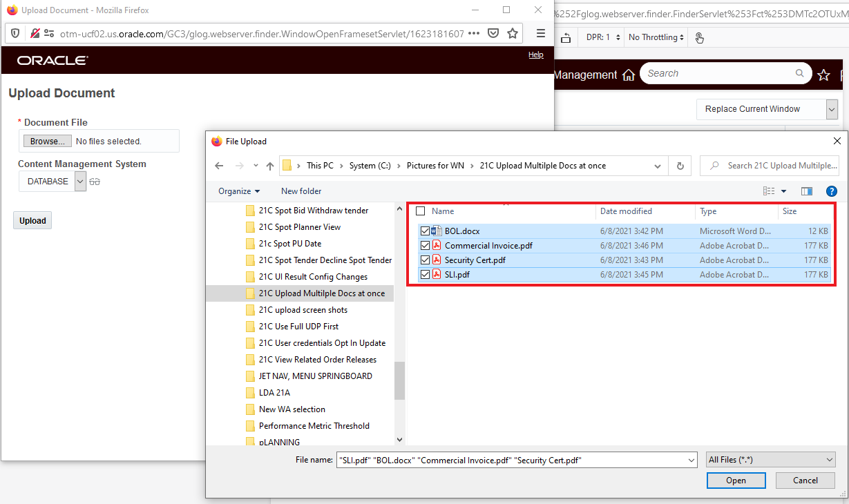Open the No Throttling dropdown
849x504 pixels.
click(656, 37)
